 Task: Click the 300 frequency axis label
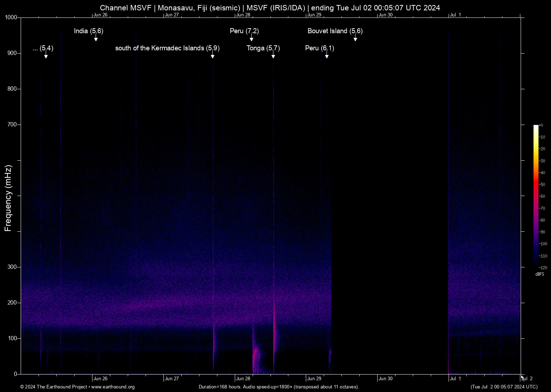[x=12, y=267]
